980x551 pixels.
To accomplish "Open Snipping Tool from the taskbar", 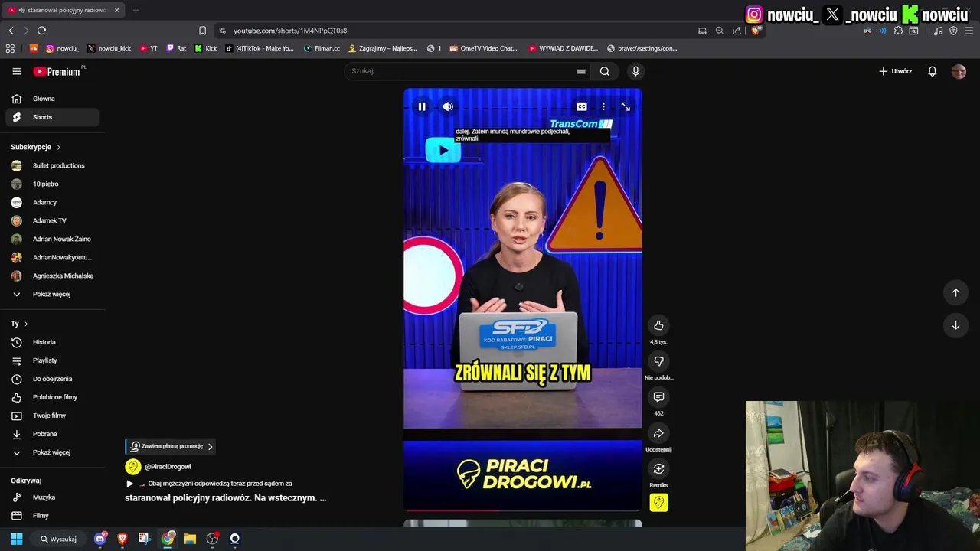I will click(x=144, y=539).
